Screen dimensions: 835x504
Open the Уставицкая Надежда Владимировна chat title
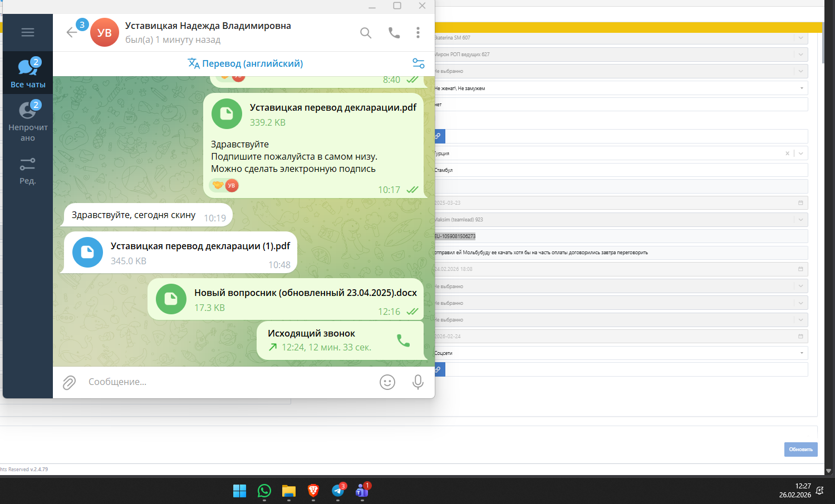208,26
